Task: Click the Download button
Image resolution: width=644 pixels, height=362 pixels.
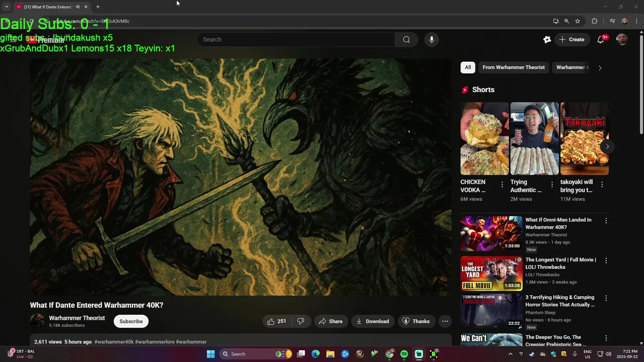Action: (373, 321)
